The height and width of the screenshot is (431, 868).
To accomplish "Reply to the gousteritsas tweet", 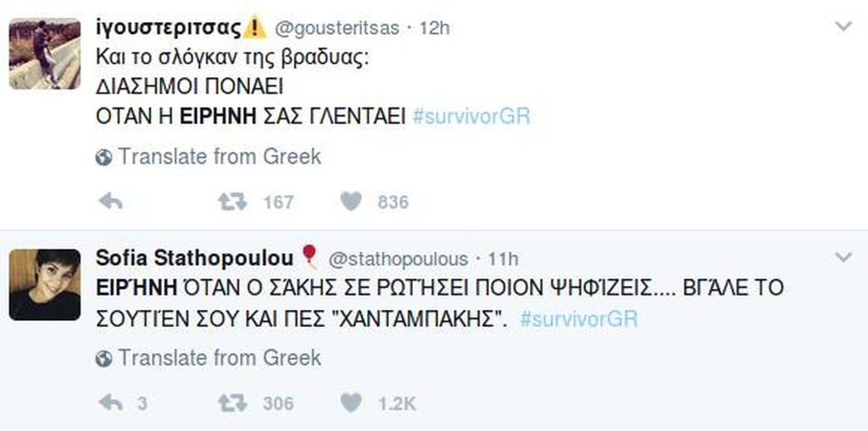I will click(111, 202).
